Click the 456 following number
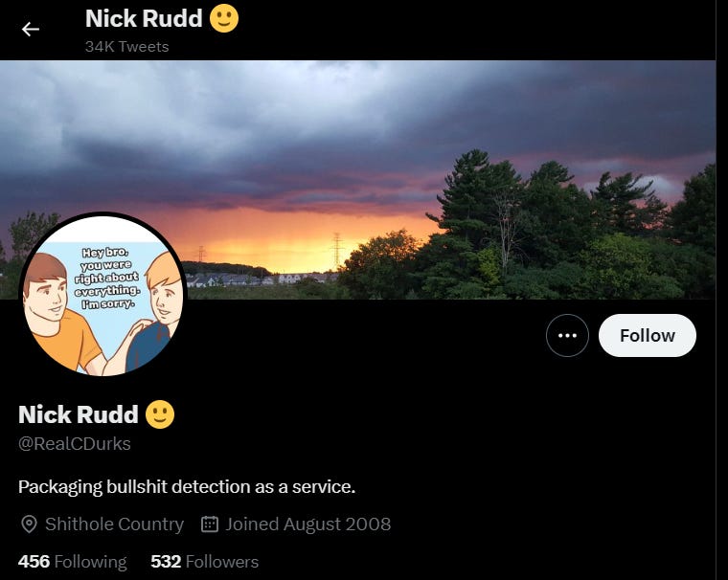Image resolution: width=728 pixels, height=580 pixels. pyautogui.click(x=34, y=562)
